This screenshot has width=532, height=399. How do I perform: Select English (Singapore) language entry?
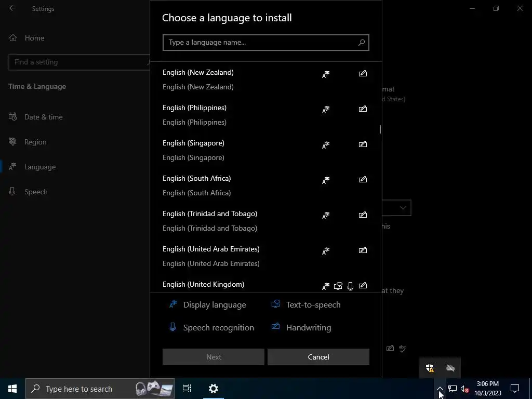265,150
